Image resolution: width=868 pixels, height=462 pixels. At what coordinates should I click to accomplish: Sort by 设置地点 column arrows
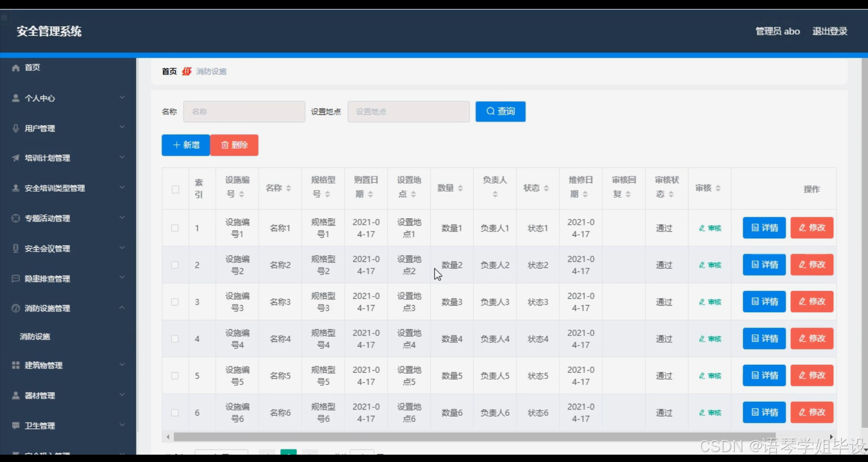414,194
